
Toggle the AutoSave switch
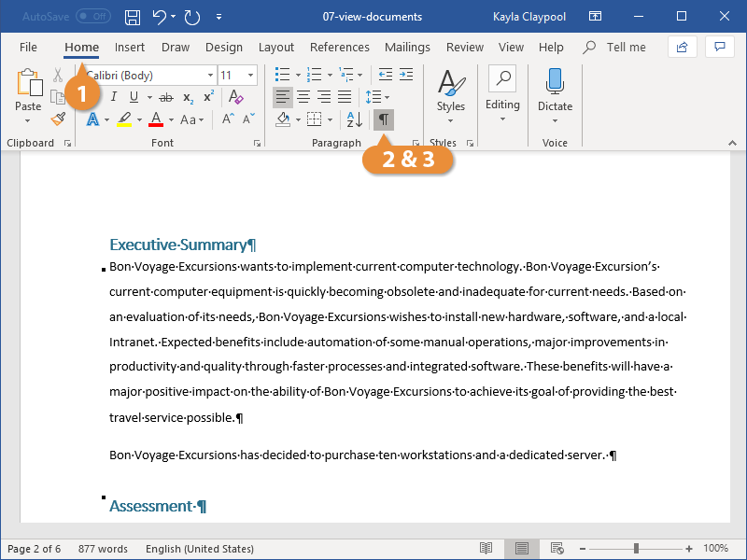click(x=92, y=17)
